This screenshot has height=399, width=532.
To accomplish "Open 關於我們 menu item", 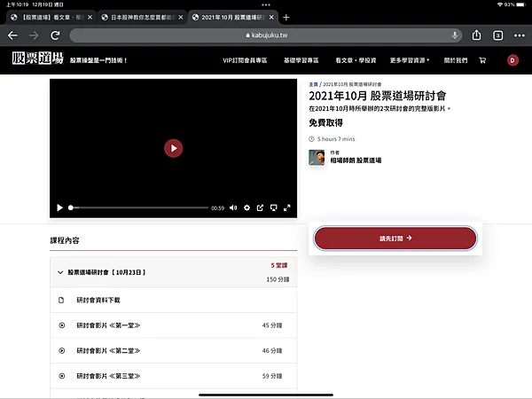I will point(456,60).
